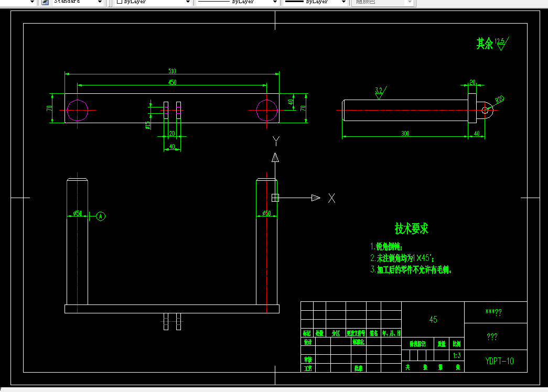Select the 更改文件号 title block cell
This screenshot has height=392, width=548.
[356, 333]
